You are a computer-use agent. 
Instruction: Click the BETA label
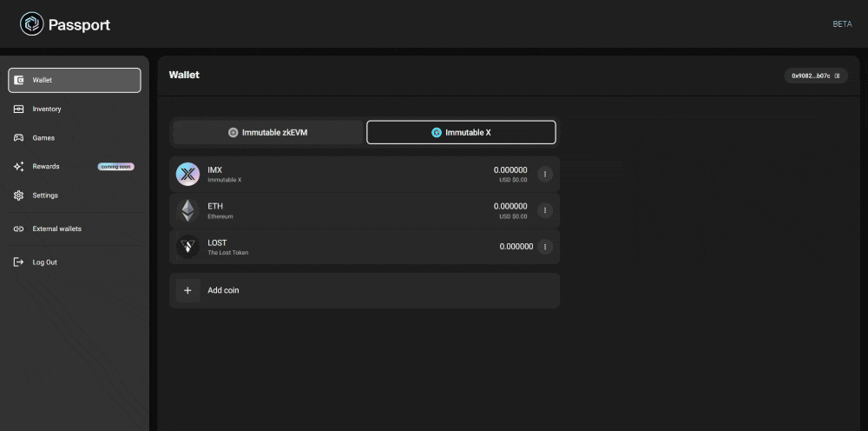pyautogui.click(x=842, y=24)
